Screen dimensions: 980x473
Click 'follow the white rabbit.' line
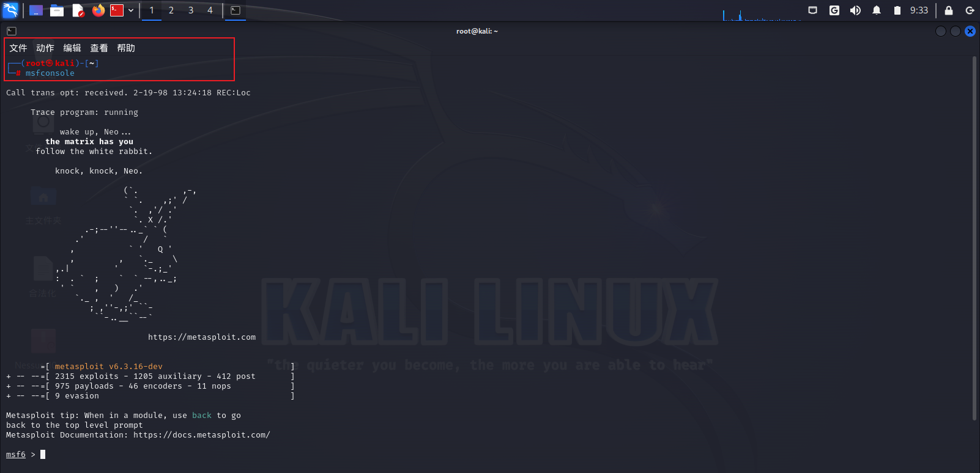(94, 152)
